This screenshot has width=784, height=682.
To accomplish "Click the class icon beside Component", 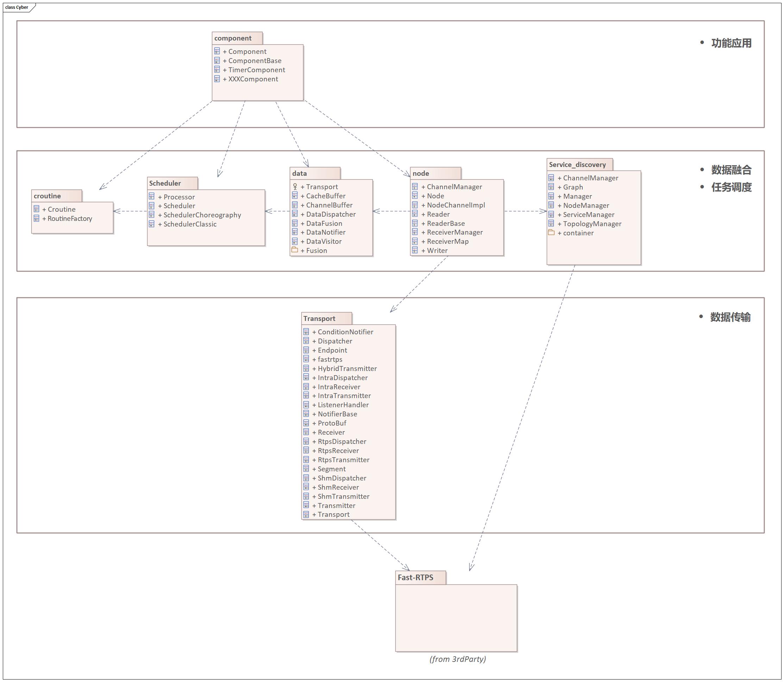I will (217, 51).
